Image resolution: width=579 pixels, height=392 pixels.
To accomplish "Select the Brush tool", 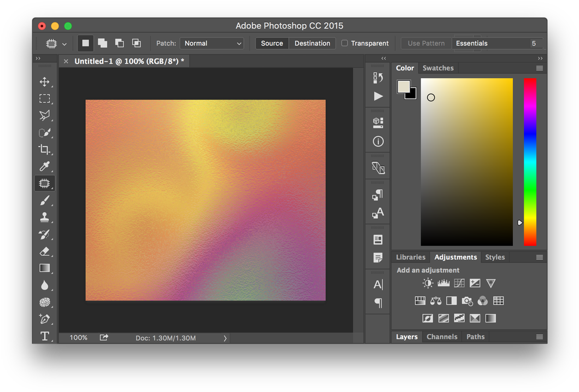I will point(45,200).
